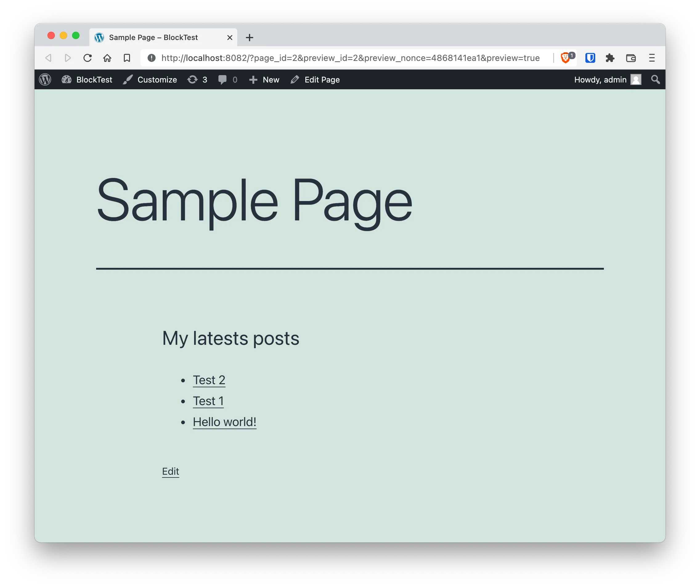
Task: Focus the localhost URL address bar
Action: (350, 58)
